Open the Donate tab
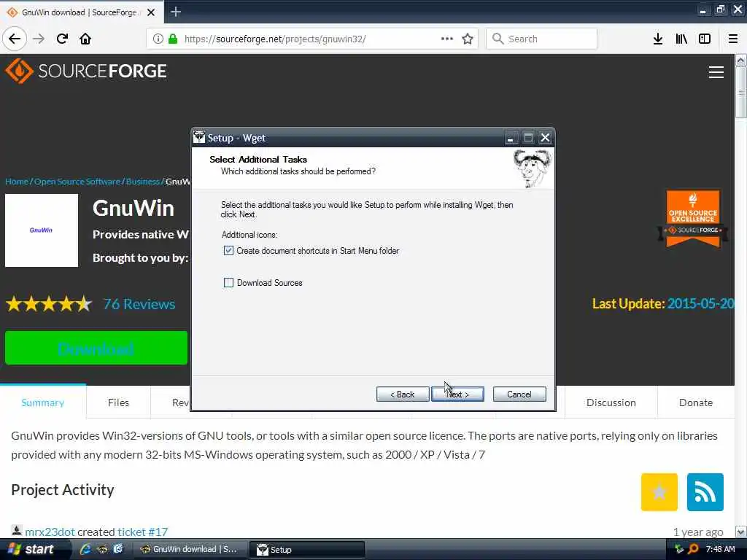Image resolution: width=747 pixels, height=560 pixels. point(696,402)
